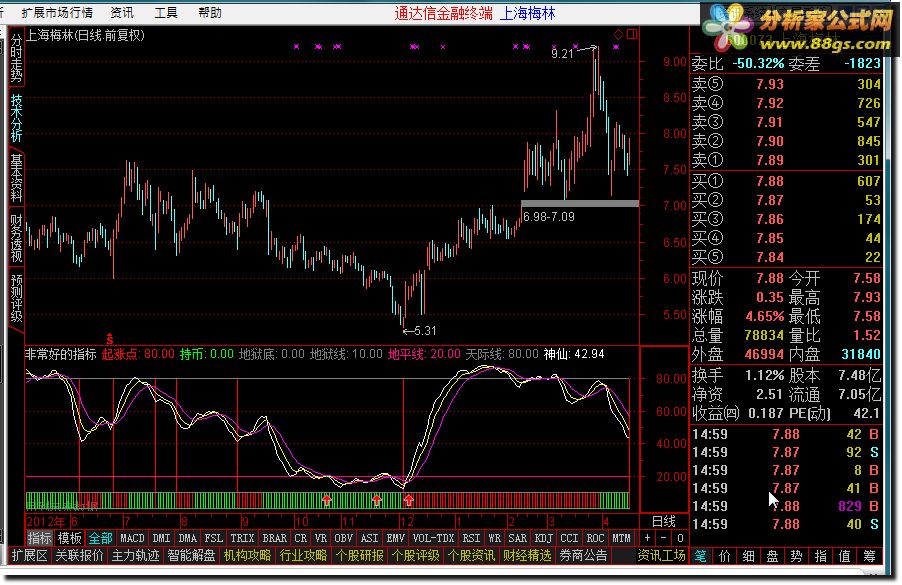Apply the ROC indicator
The height and width of the screenshot is (585, 902).
point(595,538)
